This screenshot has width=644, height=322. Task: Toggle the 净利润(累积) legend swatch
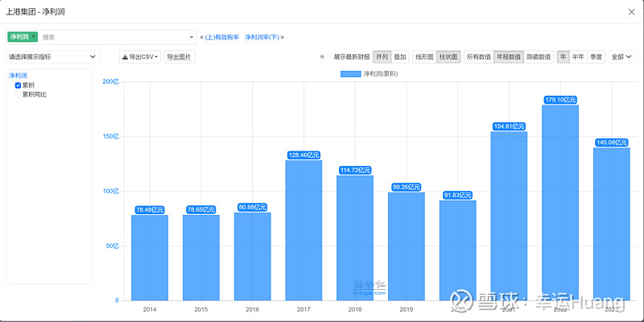(x=350, y=74)
